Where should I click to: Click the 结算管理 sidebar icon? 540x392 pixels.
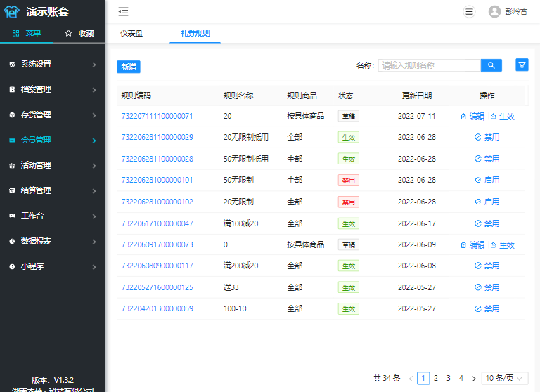[x=13, y=190]
